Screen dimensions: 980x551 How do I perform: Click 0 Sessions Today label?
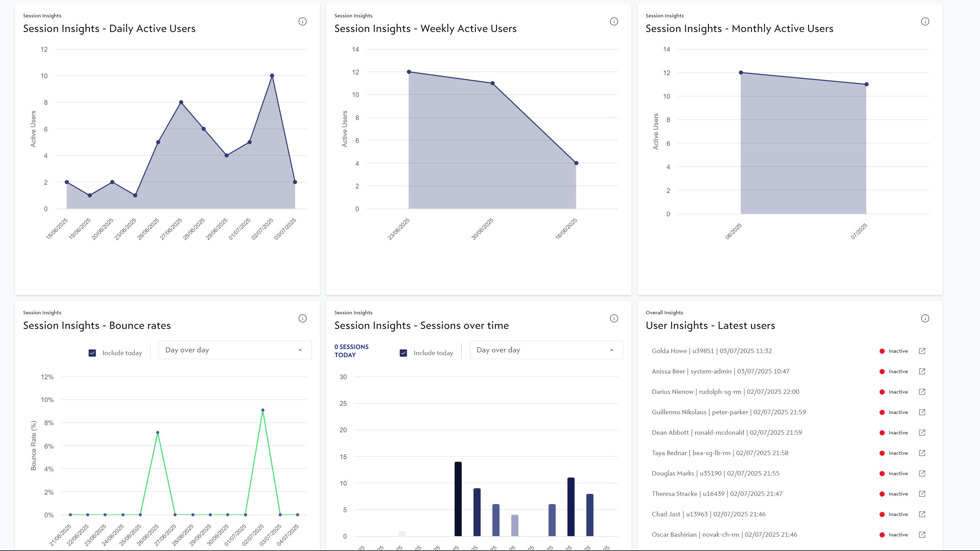coord(352,351)
